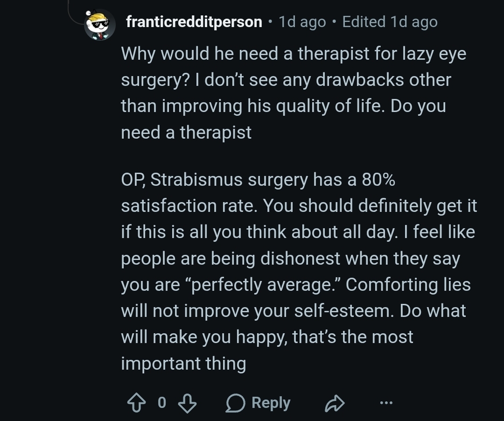This screenshot has height=421, width=504.
Task: Click the line starting "satisfaction rate"
Action: click(299, 206)
